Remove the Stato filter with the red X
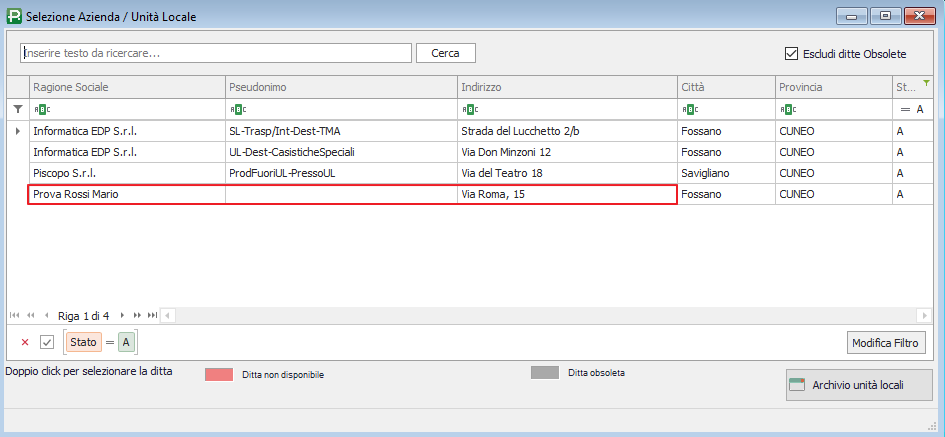Screen dimensions: 945x437 coord(25,343)
